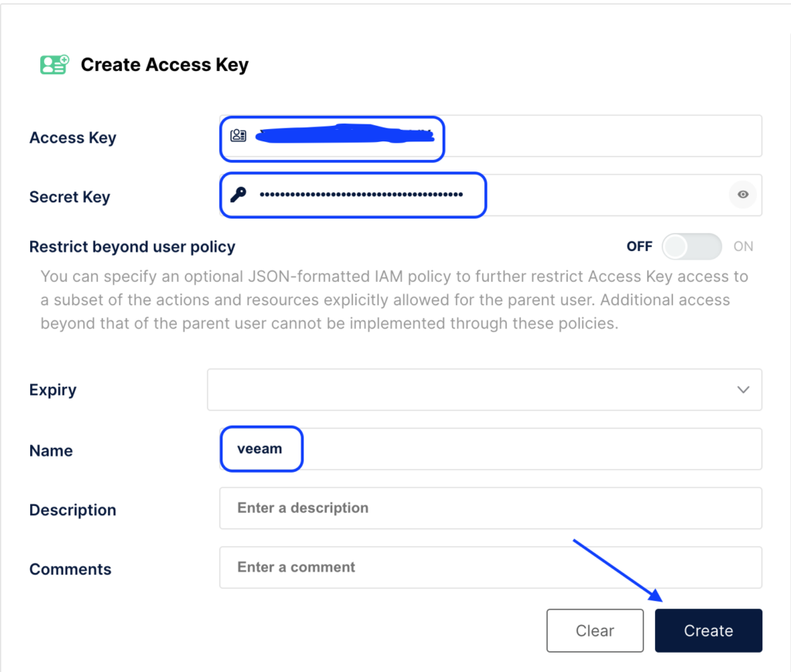This screenshot has width=791, height=672.
Task: Reveal the secret key with the eye icon
Action: 742,195
